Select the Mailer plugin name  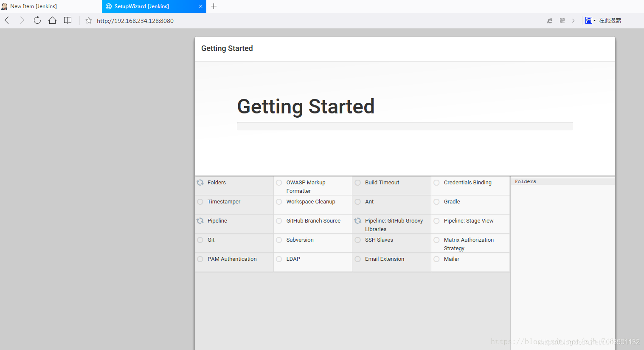coord(452,259)
